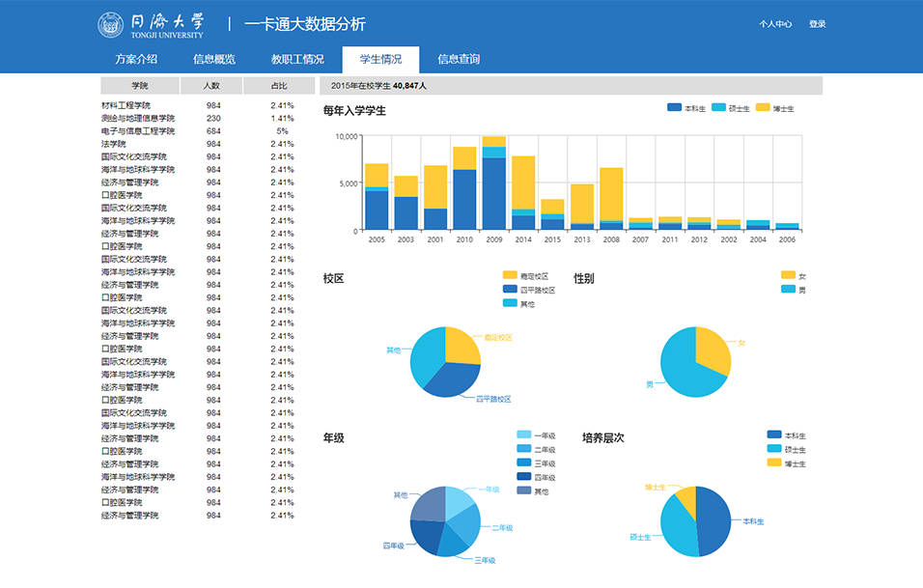Toggle the 女 legend in the gender chart
Screen dimensions: 923x588
coord(793,276)
